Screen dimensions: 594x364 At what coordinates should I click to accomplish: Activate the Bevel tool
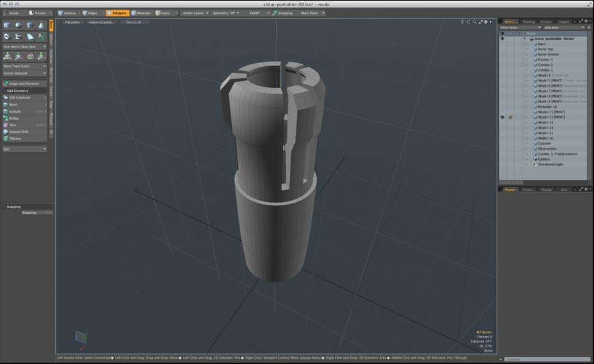[x=25, y=105]
